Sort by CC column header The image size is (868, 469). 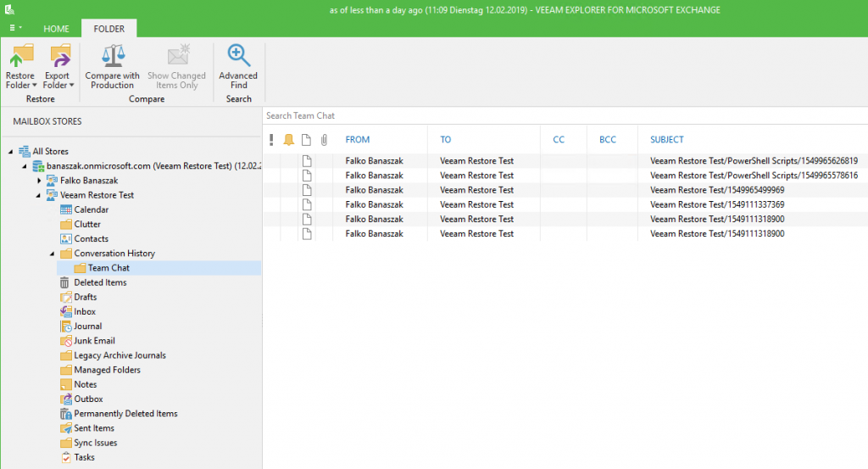tap(559, 140)
